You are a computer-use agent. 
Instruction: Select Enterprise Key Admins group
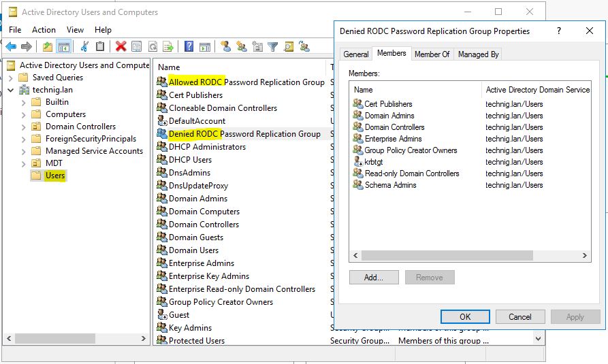point(203,276)
